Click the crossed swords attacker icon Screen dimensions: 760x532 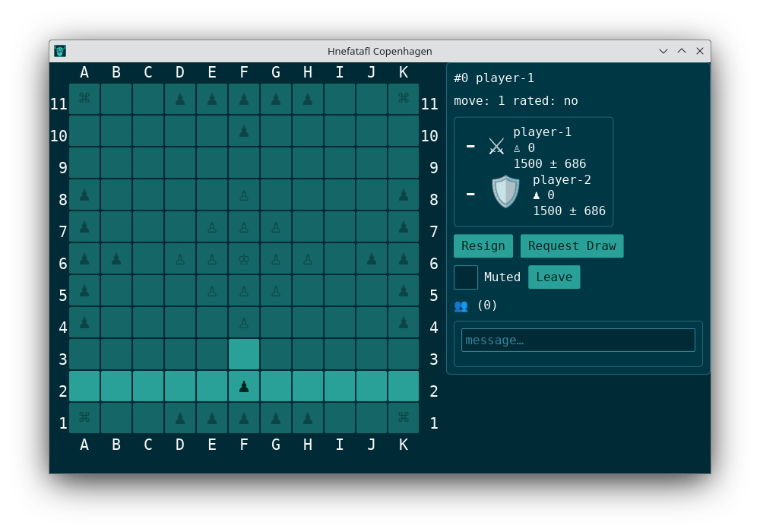pos(496,147)
